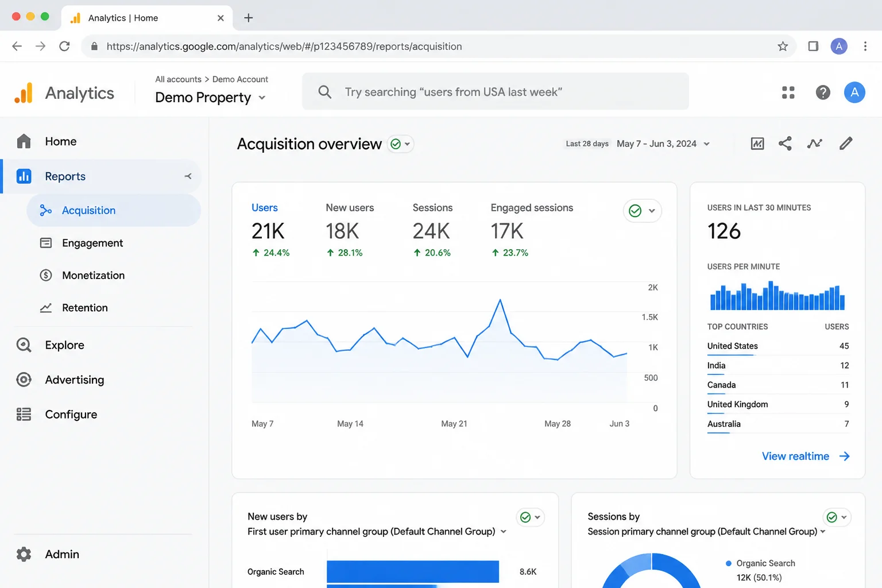Viewport: 882px width, 588px height.
Task: Select the India country row
Action: click(778, 366)
